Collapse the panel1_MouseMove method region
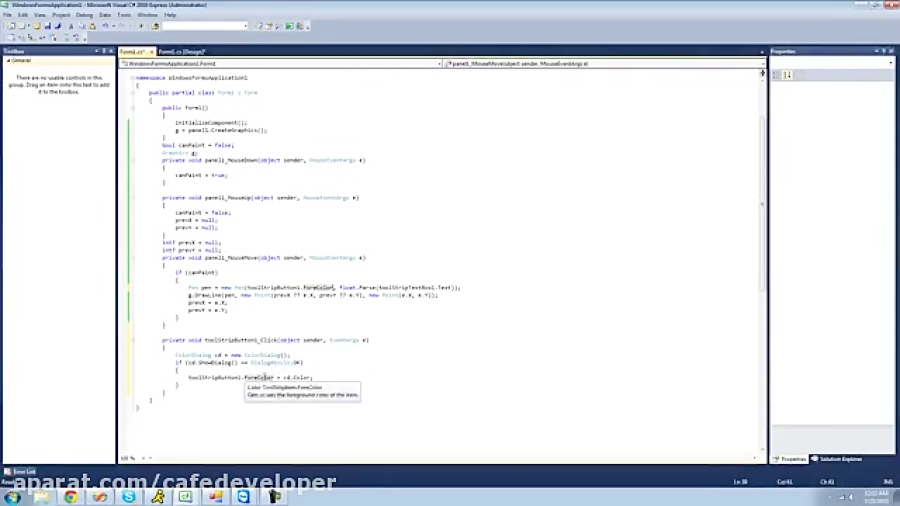900x506 pixels. tap(133, 258)
